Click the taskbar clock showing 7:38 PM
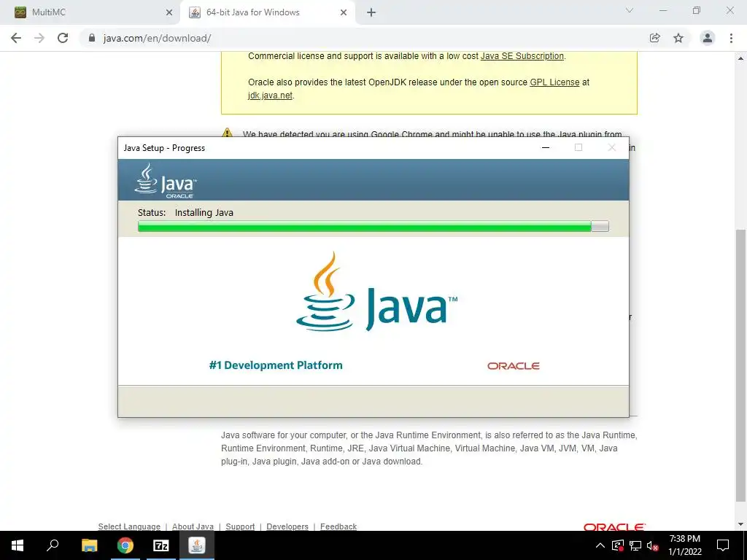The width and height of the screenshot is (747, 560). click(x=684, y=545)
